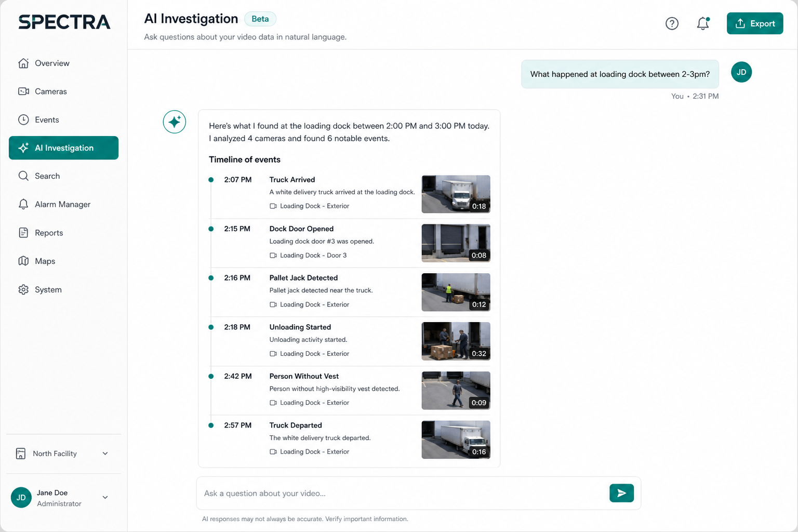Go to Cameras page label
This screenshot has height=532, width=798.
pyautogui.click(x=51, y=91)
